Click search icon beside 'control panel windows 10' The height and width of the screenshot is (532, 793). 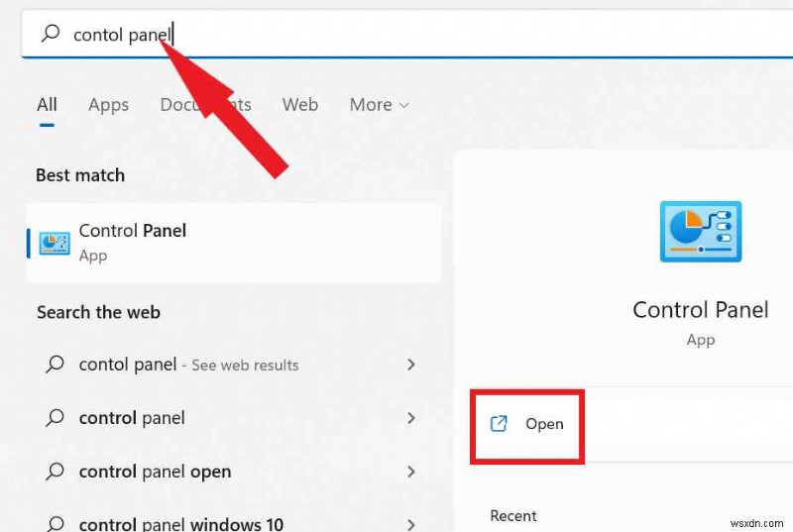55,523
